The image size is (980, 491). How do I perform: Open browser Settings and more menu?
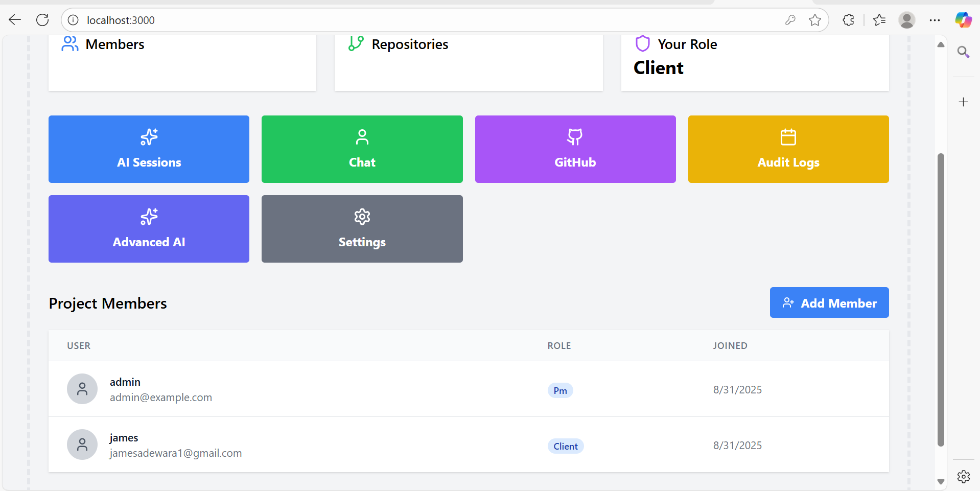935,20
